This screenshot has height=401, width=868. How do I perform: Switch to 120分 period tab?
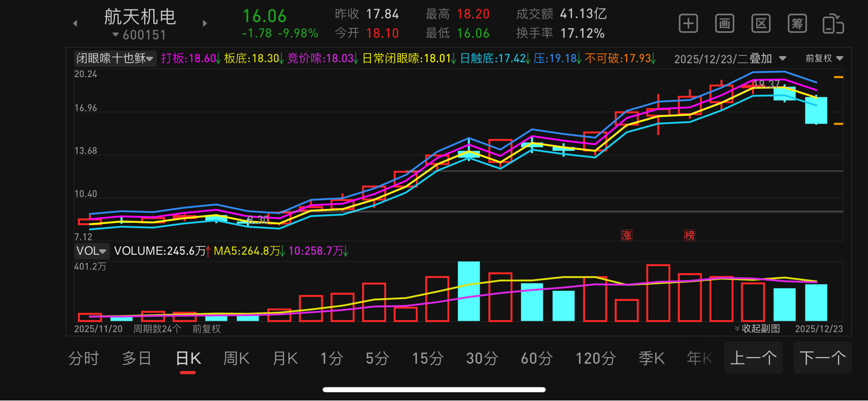(595, 358)
